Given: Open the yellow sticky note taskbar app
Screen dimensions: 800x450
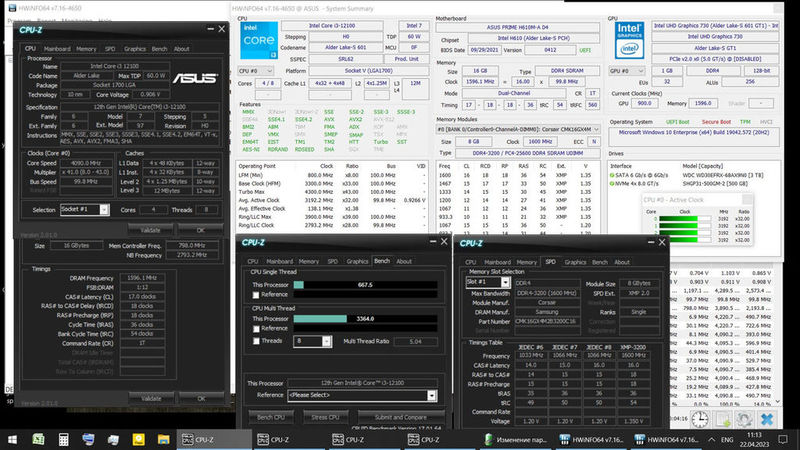Looking at the screenshot, I should click(138, 439).
